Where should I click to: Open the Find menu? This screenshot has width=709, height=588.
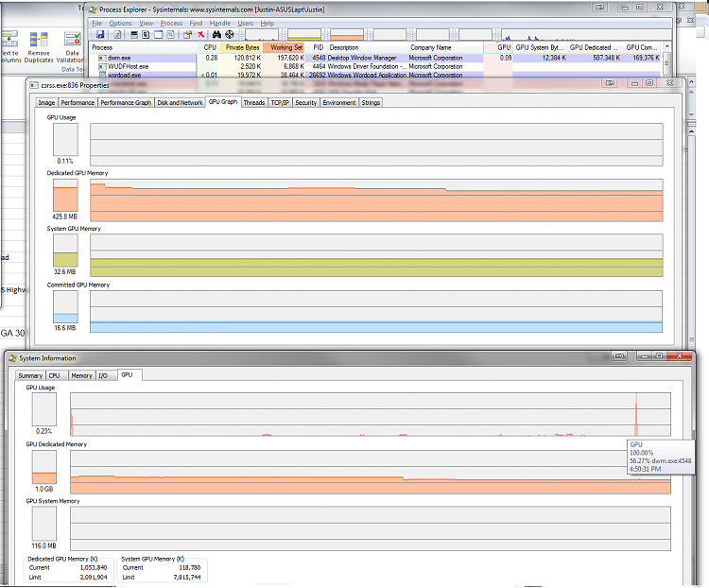pos(196,23)
